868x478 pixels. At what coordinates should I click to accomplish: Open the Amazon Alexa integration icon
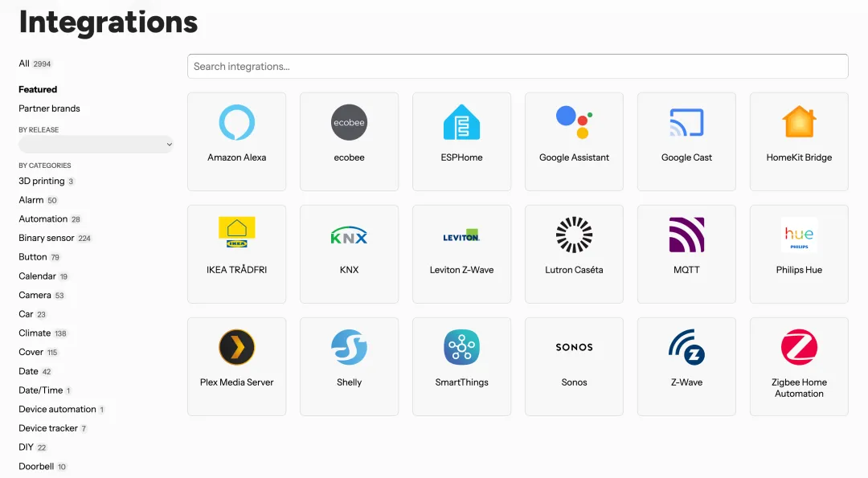click(x=237, y=122)
